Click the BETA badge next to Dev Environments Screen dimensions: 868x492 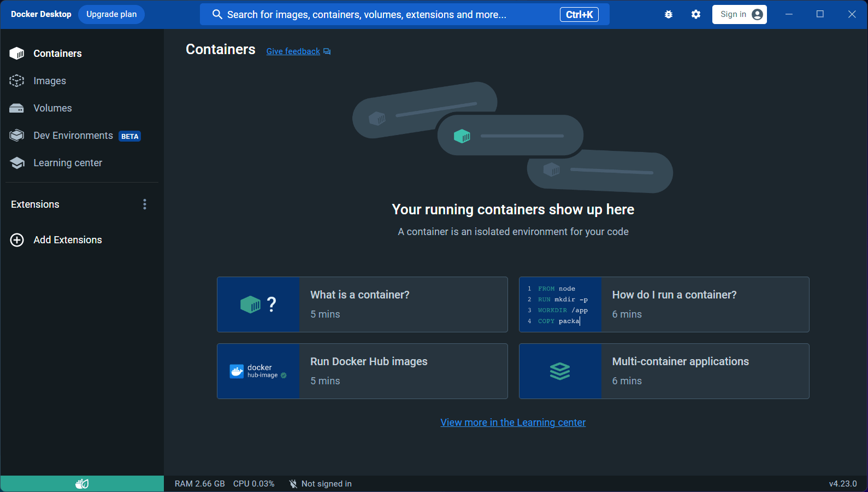pos(130,136)
